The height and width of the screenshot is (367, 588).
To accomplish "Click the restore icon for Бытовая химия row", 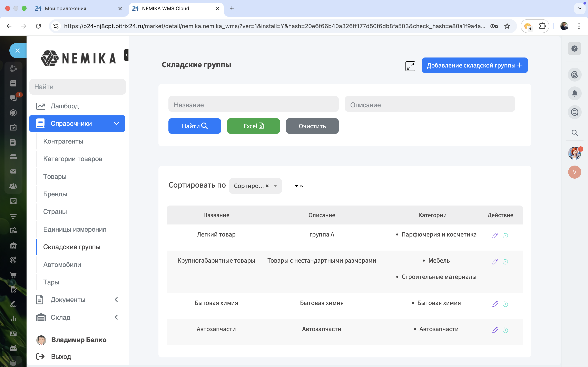I will (x=505, y=304).
